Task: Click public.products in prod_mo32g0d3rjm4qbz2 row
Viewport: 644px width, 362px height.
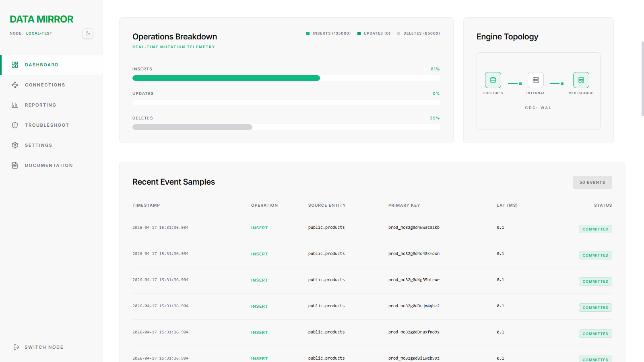Action: [x=326, y=306]
